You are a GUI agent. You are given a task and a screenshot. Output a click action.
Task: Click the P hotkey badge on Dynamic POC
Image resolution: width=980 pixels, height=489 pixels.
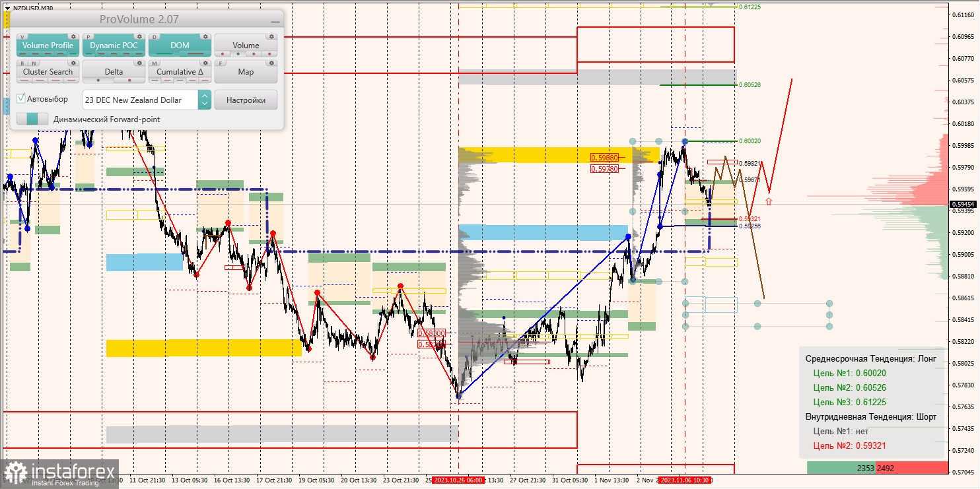[88, 37]
